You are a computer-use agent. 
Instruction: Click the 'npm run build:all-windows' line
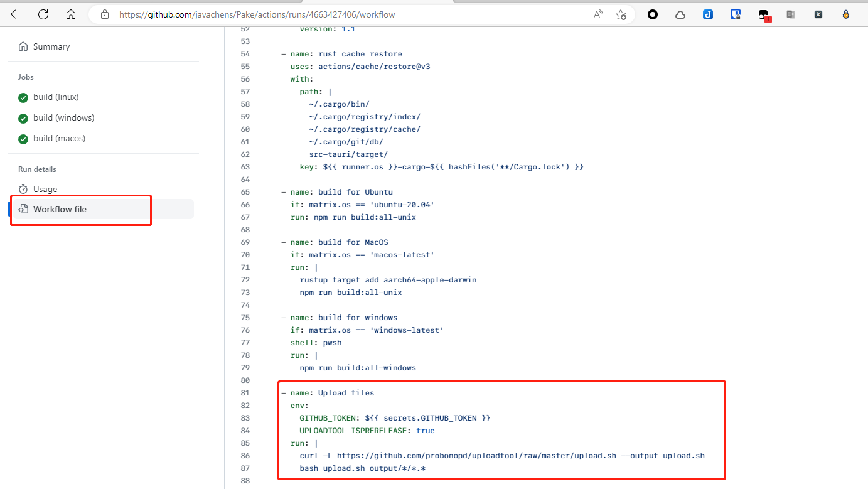click(358, 368)
